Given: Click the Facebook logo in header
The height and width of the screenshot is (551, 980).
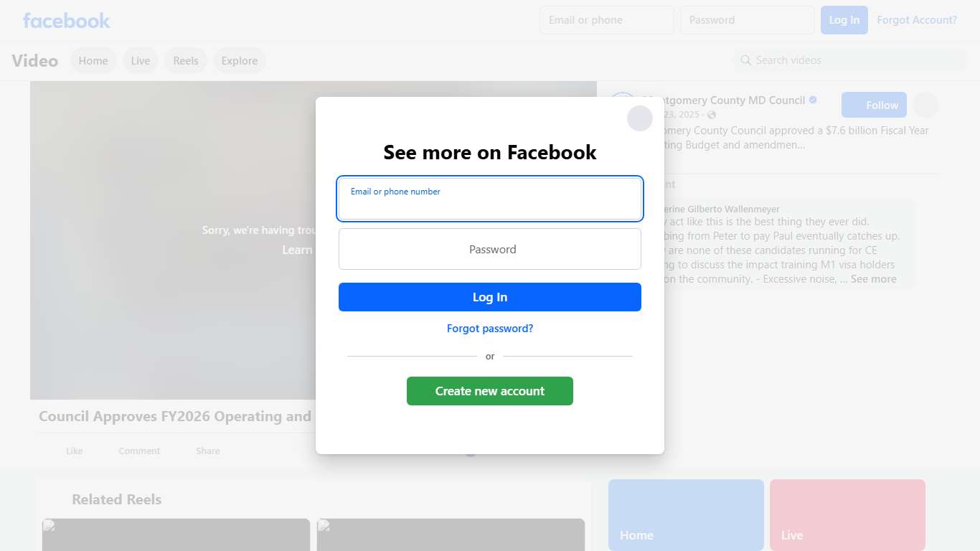Looking at the screenshot, I should (x=67, y=21).
